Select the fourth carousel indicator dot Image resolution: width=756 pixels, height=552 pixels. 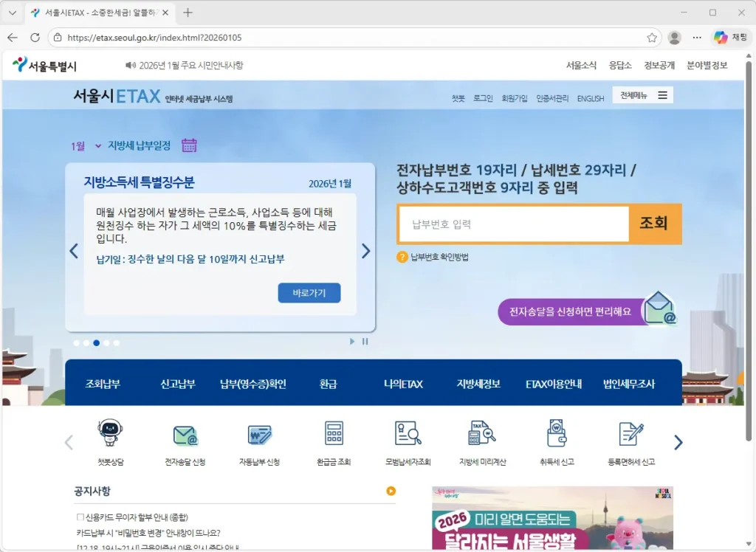point(107,342)
